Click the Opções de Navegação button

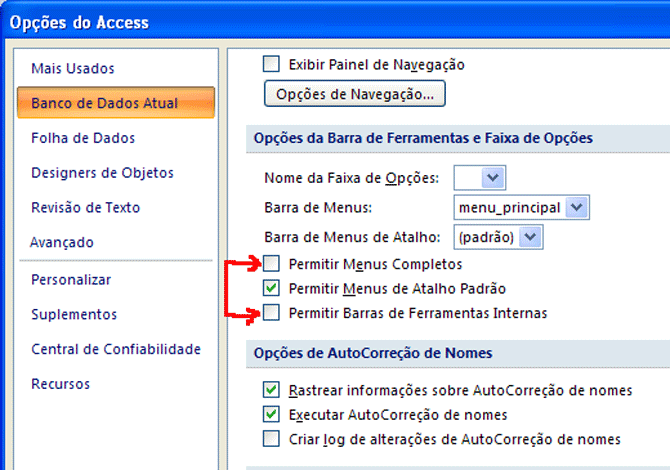click(355, 94)
